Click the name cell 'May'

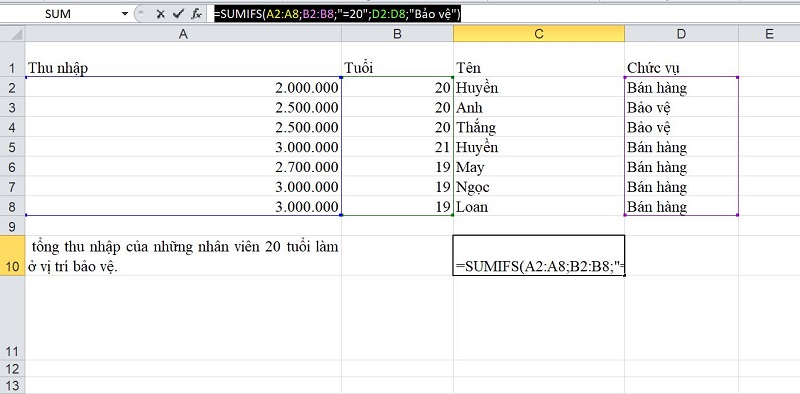(x=539, y=167)
